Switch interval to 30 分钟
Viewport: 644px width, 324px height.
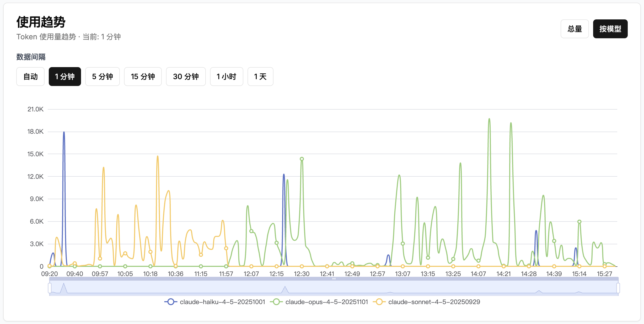186,77
